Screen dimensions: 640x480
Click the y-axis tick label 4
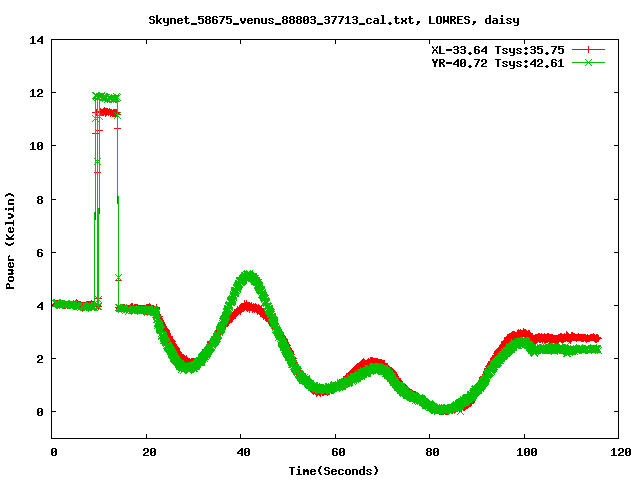click(x=40, y=306)
